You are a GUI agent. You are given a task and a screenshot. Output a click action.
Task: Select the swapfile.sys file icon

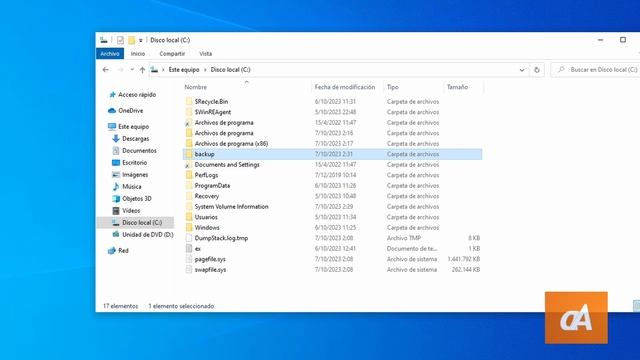189,269
